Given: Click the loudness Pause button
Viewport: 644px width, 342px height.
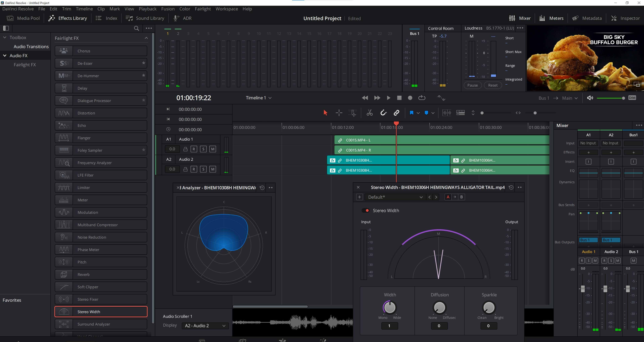Looking at the screenshot, I should click(x=472, y=85).
